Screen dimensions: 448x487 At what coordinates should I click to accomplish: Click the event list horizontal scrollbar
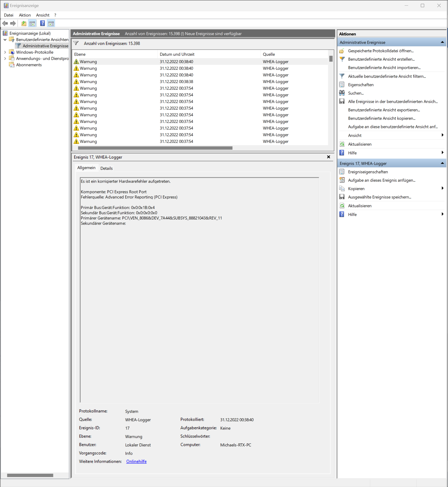click(x=155, y=148)
